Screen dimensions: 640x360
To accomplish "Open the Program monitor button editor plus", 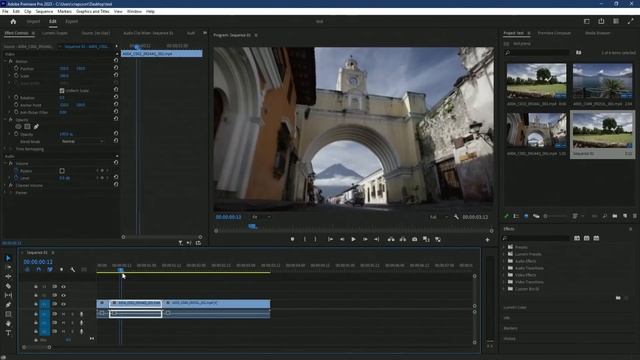I will 487,240.
